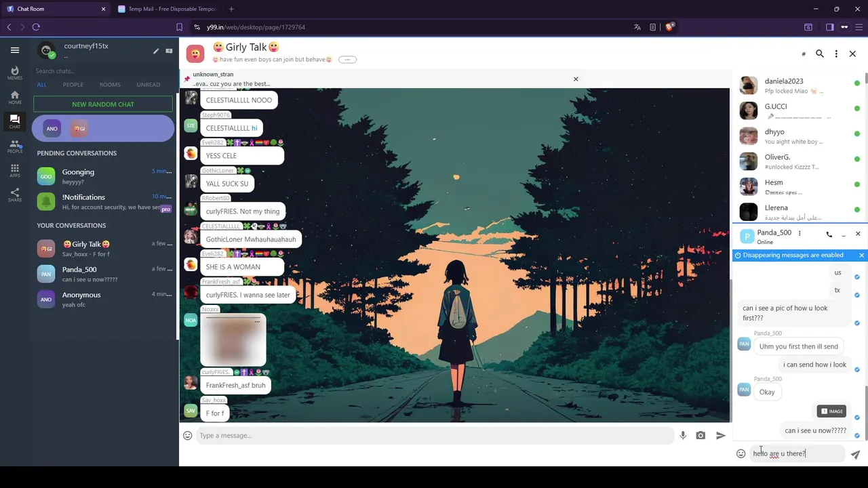Select the ALL conversations filter
Viewport: 868px width, 488px height.
tap(42, 85)
